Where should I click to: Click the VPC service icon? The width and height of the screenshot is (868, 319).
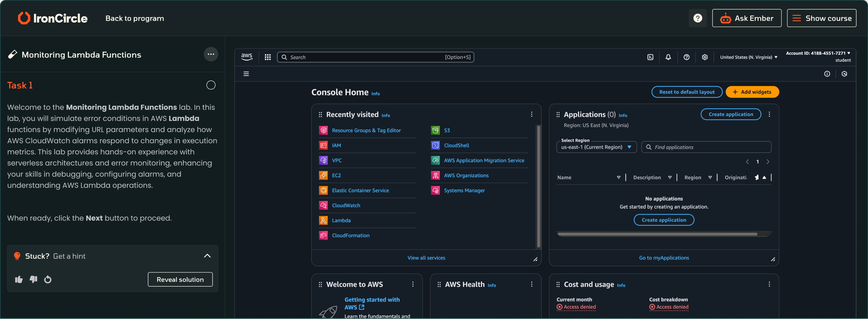click(323, 160)
